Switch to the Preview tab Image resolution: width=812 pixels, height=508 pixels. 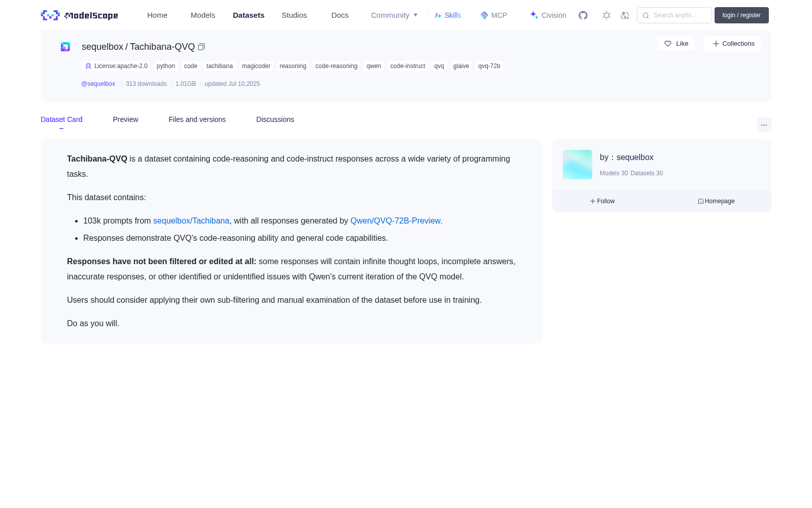click(125, 119)
